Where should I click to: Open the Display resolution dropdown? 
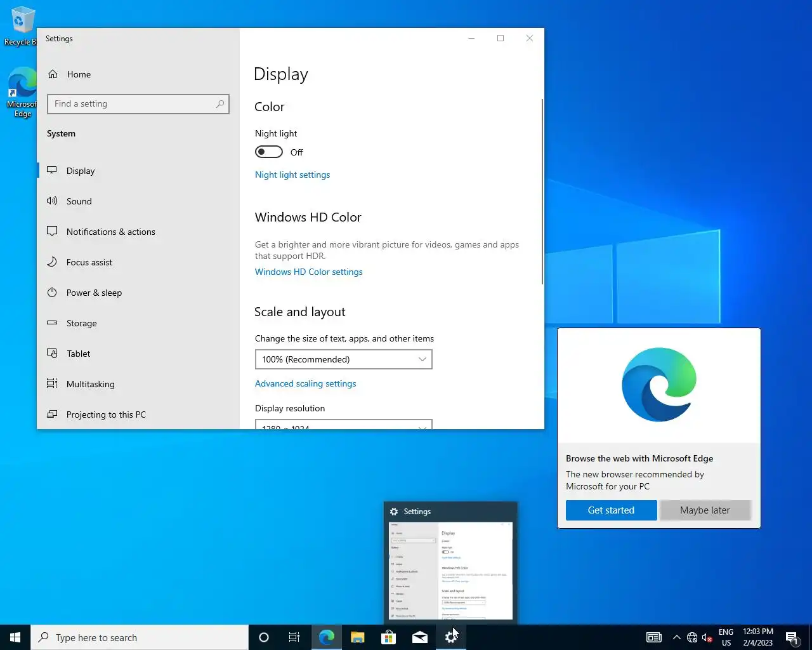coord(343,424)
